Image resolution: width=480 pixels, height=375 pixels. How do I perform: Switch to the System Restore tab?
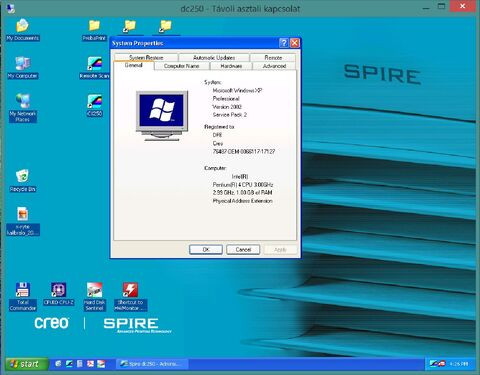pyautogui.click(x=146, y=57)
